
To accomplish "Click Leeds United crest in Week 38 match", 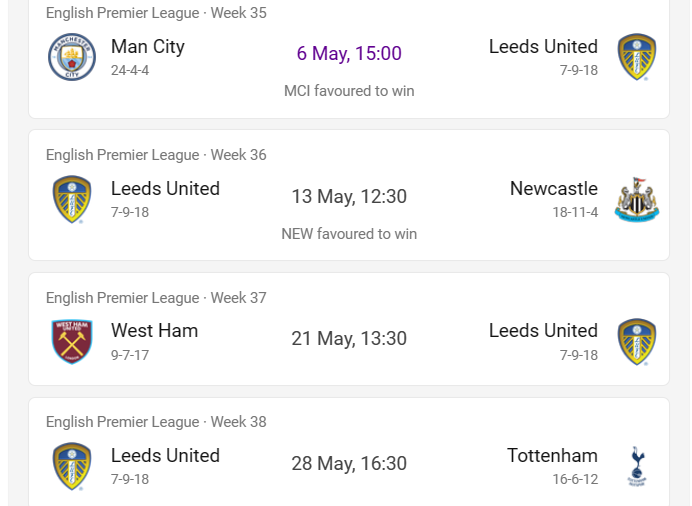I will click(72, 466).
